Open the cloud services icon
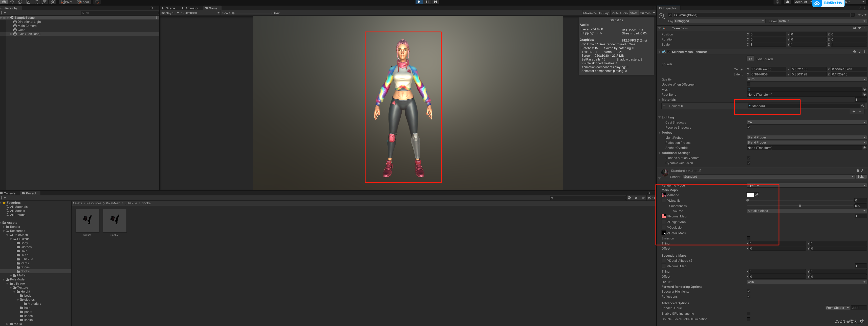868x326 pixels. point(787,2)
